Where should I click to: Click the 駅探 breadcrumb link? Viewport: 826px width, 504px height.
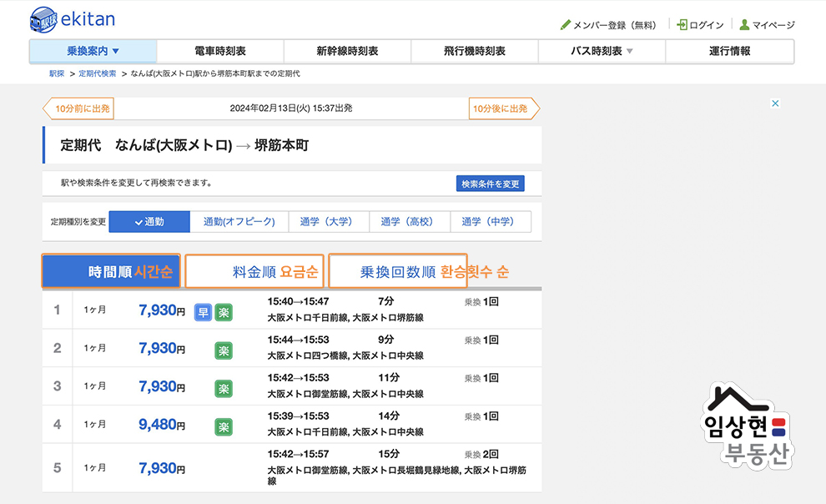[x=57, y=73]
